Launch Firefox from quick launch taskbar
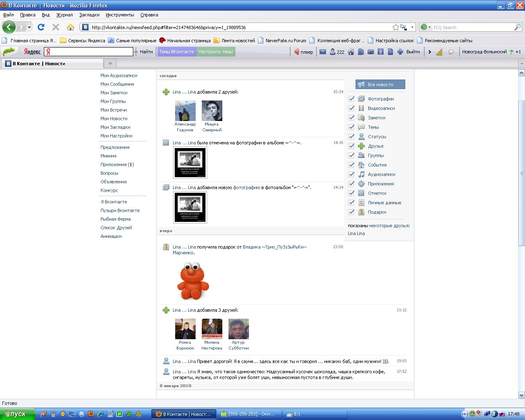Screen dimensions: 525x420 (91, 414)
